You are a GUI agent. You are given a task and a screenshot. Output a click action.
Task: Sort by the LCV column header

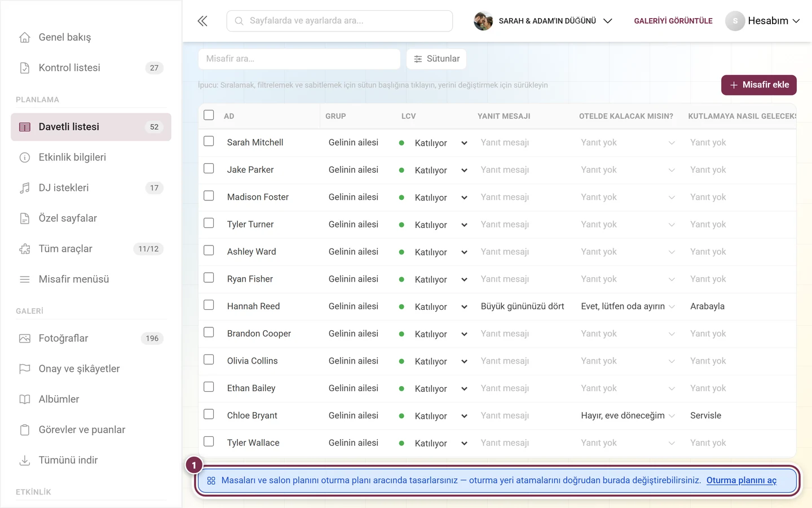(x=409, y=116)
